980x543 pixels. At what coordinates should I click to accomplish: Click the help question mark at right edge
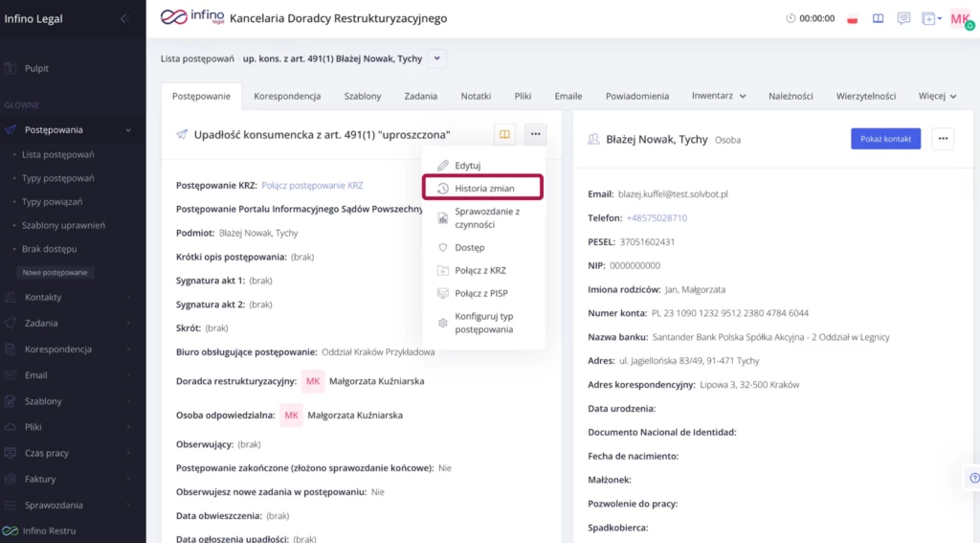tap(973, 479)
